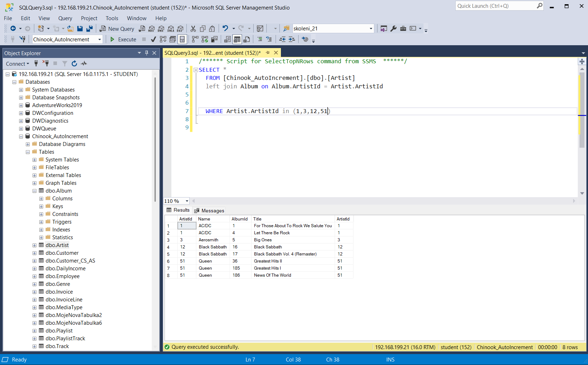Screen dimensions: 588x365
Task: Toggle pin on the SQLQuery3.sql tab
Action: click(268, 53)
